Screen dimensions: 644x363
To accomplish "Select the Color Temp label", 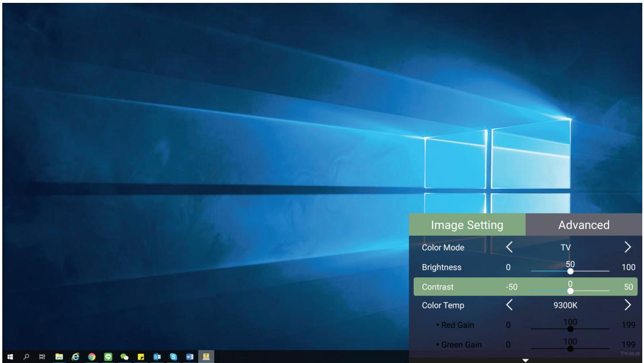I will coord(443,305).
